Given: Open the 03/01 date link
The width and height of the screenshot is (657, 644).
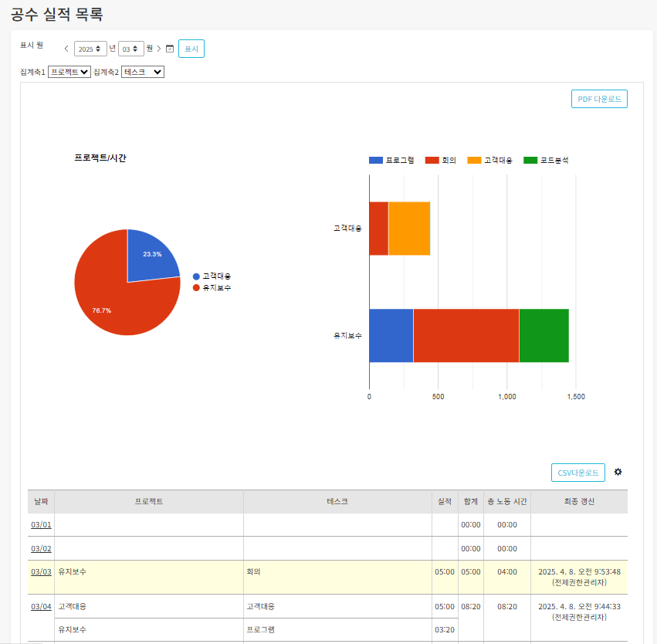Looking at the screenshot, I should (x=41, y=525).
